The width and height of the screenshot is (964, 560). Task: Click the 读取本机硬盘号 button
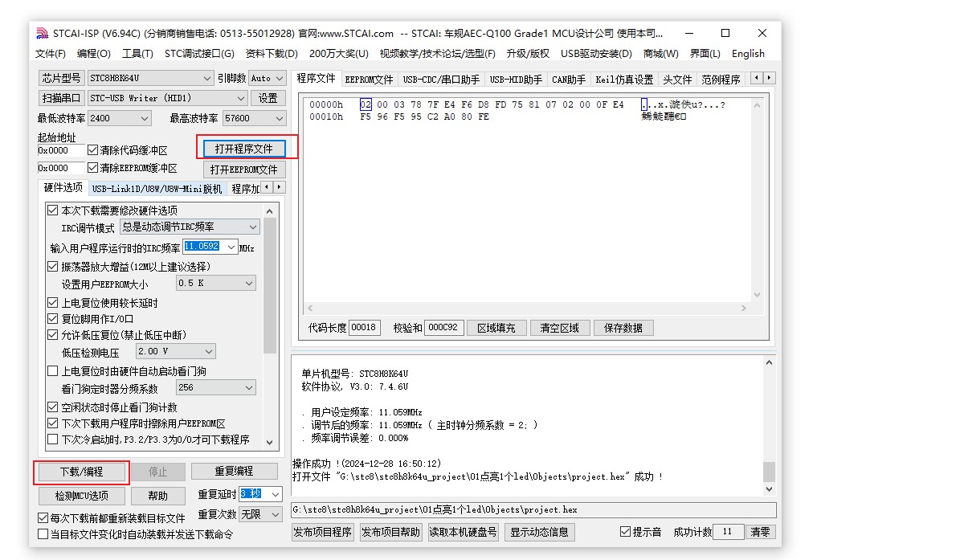(463, 532)
